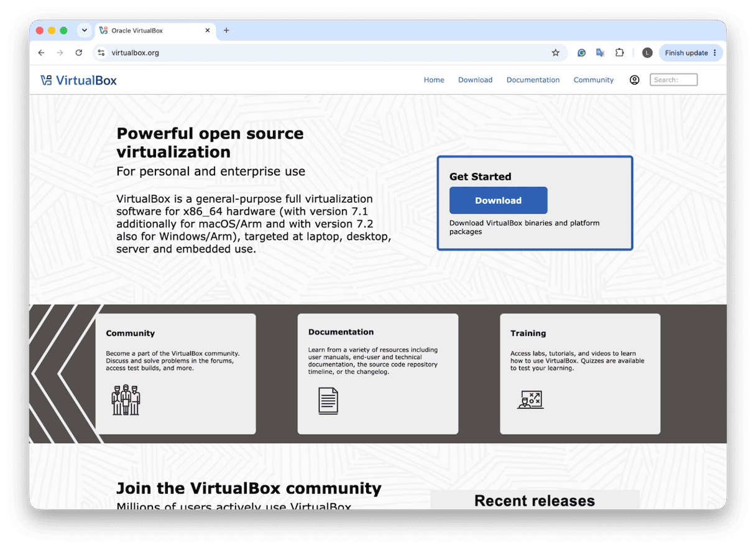Click 'Download VirtualBox binaries and platform packages' text
Viewport: 756px width, 548px height.
(x=524, y=227)
